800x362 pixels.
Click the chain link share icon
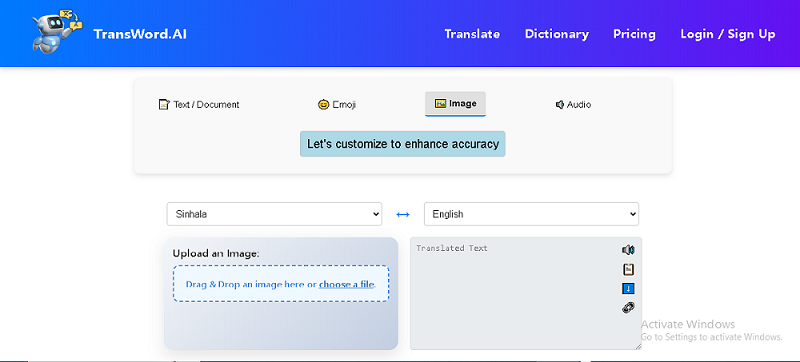[x=628, y=307]
